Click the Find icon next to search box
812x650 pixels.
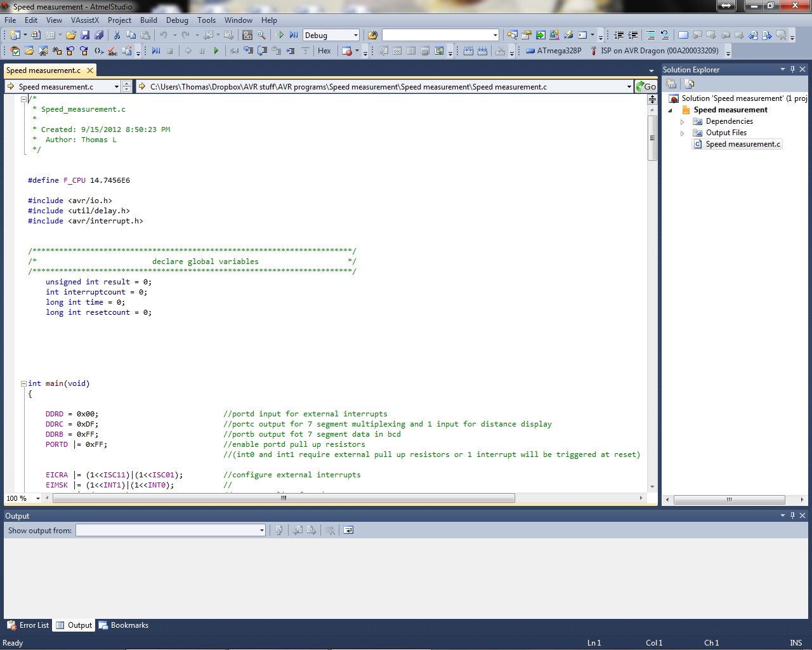click(x=372, y=35)
